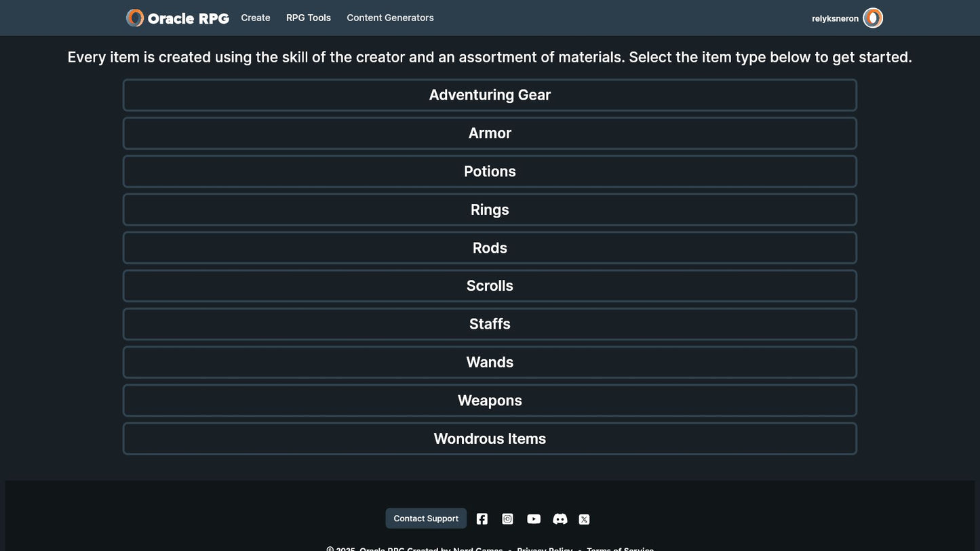
Task: Visit the Instagram icon link
Action: click(507, 519)
